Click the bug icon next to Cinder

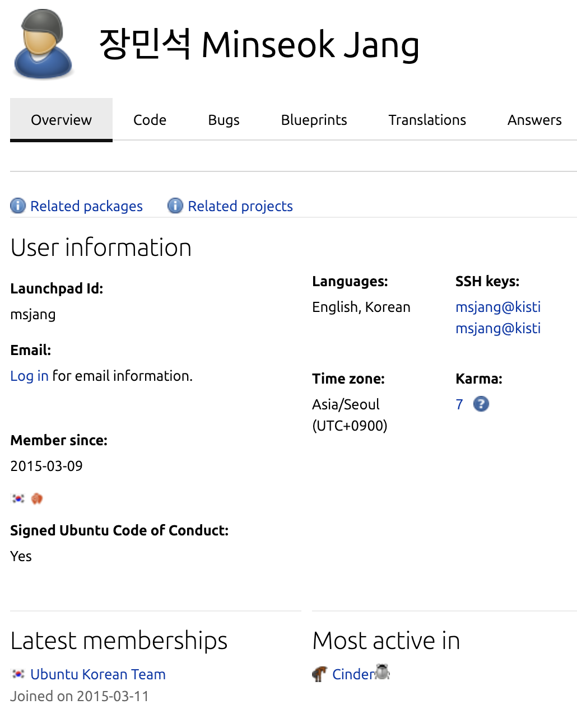(x=383, y=671)
